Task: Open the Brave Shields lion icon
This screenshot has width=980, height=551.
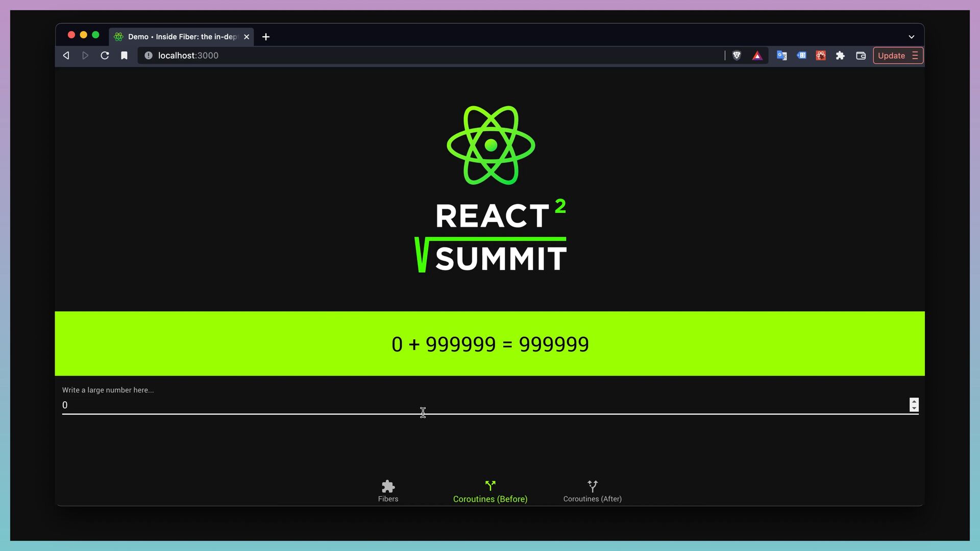Action: (737, 56)
